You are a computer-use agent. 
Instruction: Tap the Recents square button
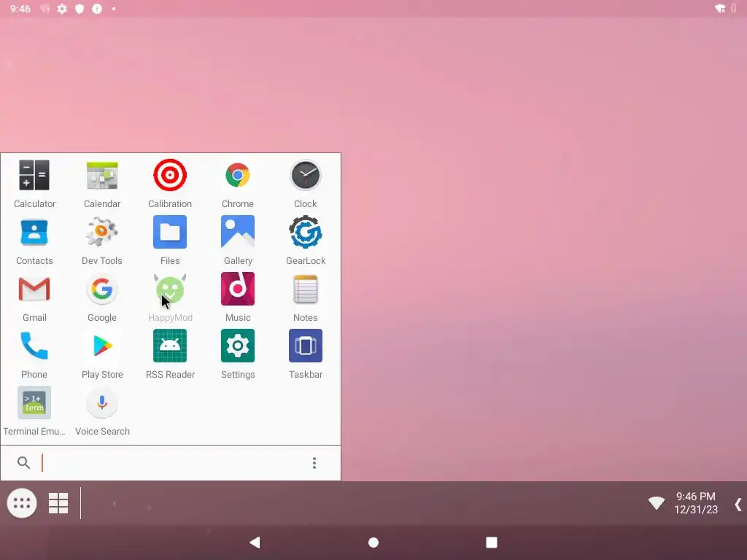(x=492, y=542)
